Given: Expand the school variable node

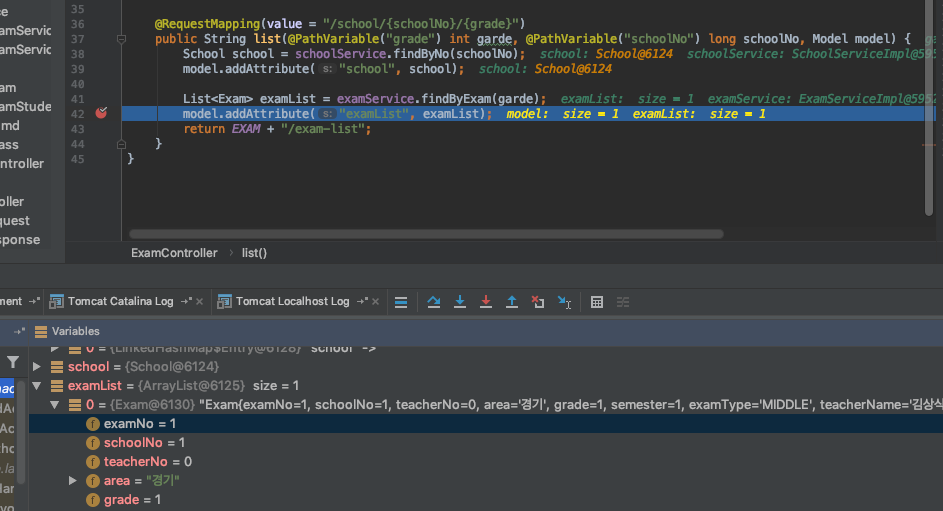Looking at the screenshot, I should pyautogui.click(x=37, y=366).
